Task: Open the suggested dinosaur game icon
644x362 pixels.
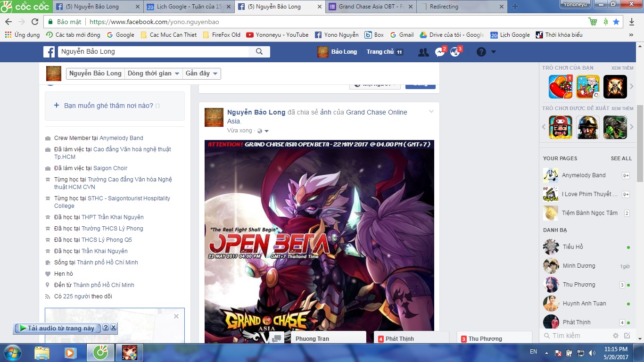Action: [615, 127]
